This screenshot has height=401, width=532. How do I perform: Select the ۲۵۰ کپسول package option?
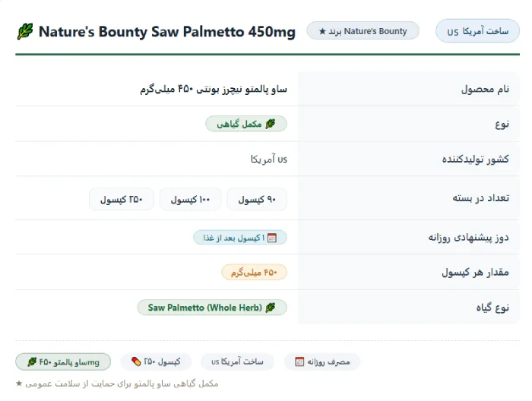[122, 199]
